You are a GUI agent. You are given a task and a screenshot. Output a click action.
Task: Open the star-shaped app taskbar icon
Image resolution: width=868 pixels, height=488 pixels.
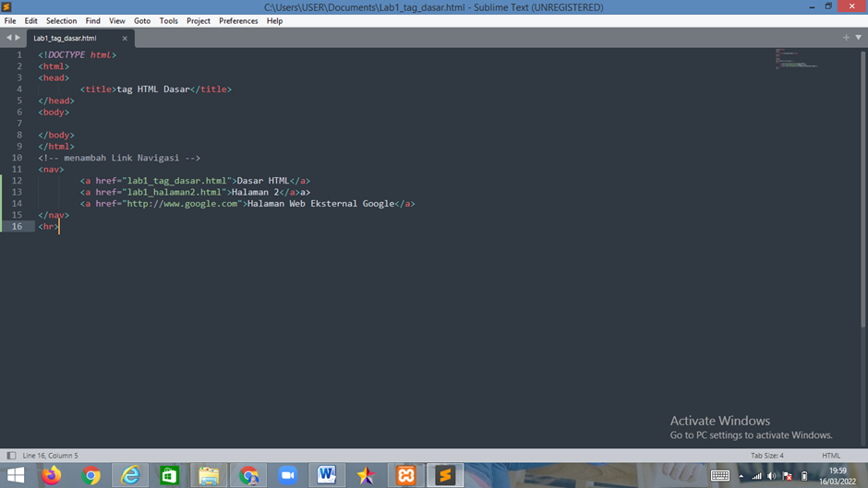(366, 476)
